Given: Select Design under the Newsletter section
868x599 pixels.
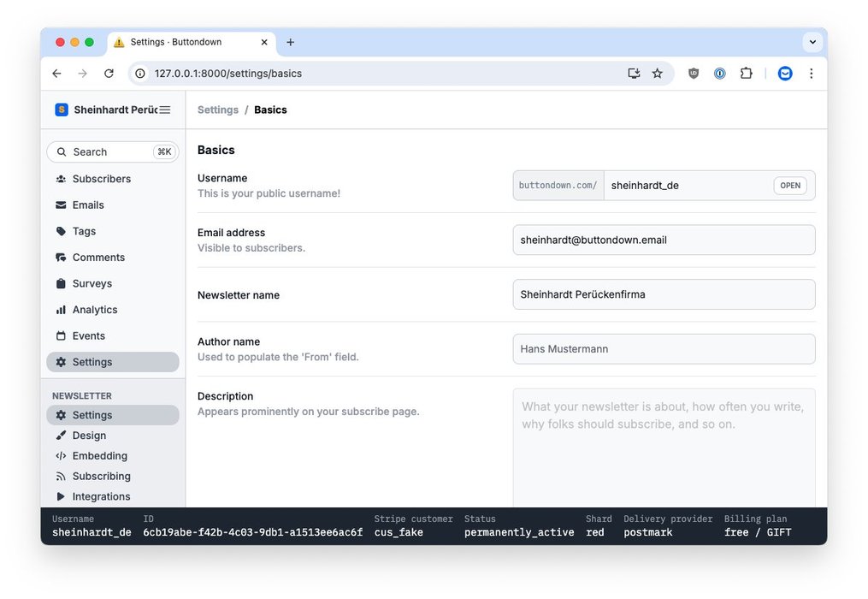Looking at the screenshot, I should coord(89,436).
